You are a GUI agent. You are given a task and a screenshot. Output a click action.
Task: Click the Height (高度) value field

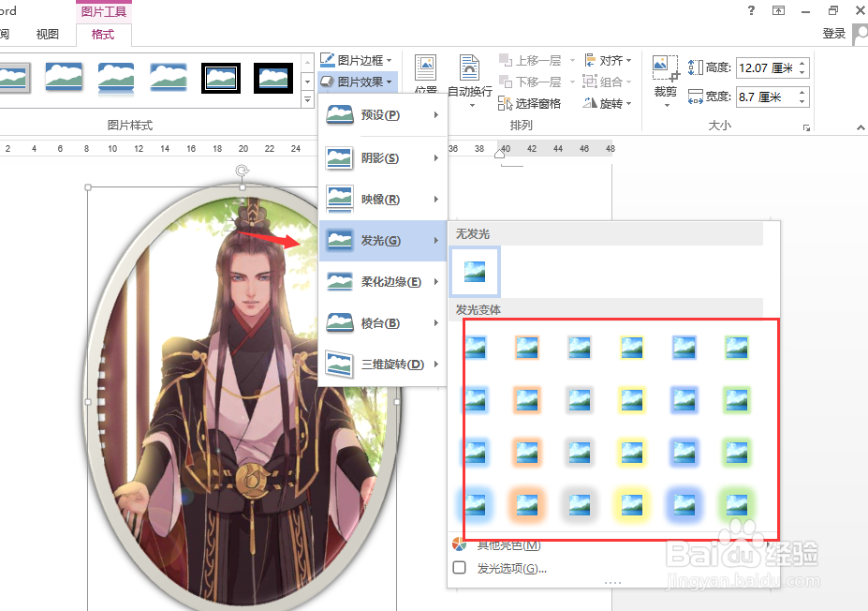tap(766, 67)
